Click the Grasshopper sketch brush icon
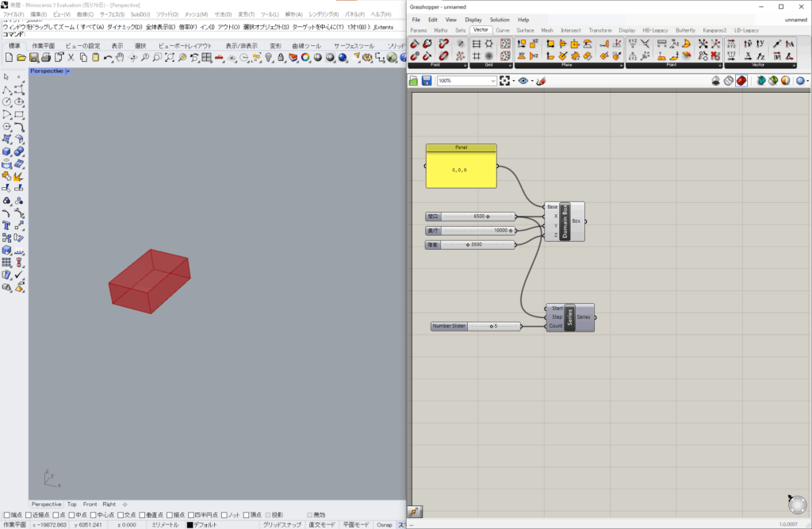The width and height of the screenshot is (812, 529). [x=541, y=81]
